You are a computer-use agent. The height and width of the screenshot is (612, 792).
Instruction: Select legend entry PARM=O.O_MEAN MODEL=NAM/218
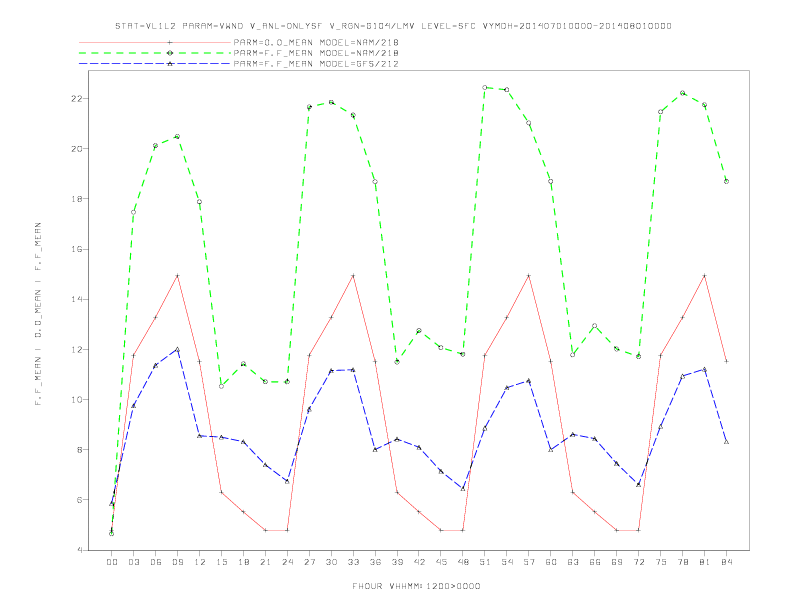click(x=316, y=42)
